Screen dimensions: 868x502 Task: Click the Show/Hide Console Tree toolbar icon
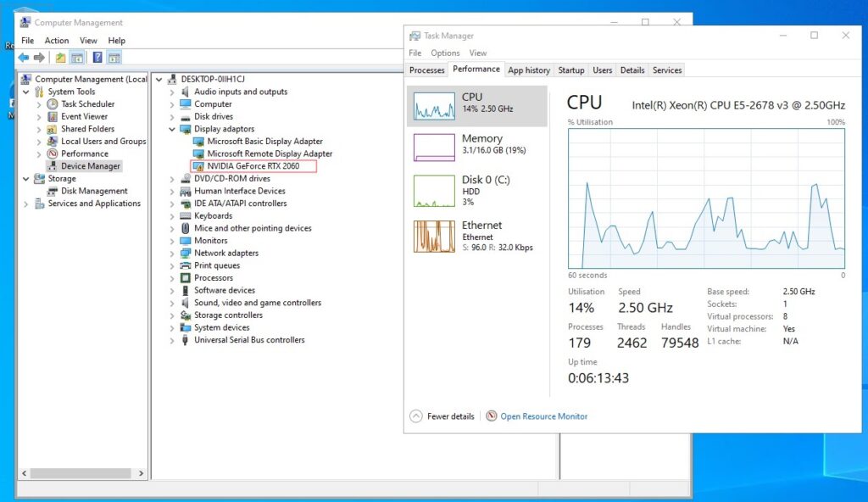77,58
